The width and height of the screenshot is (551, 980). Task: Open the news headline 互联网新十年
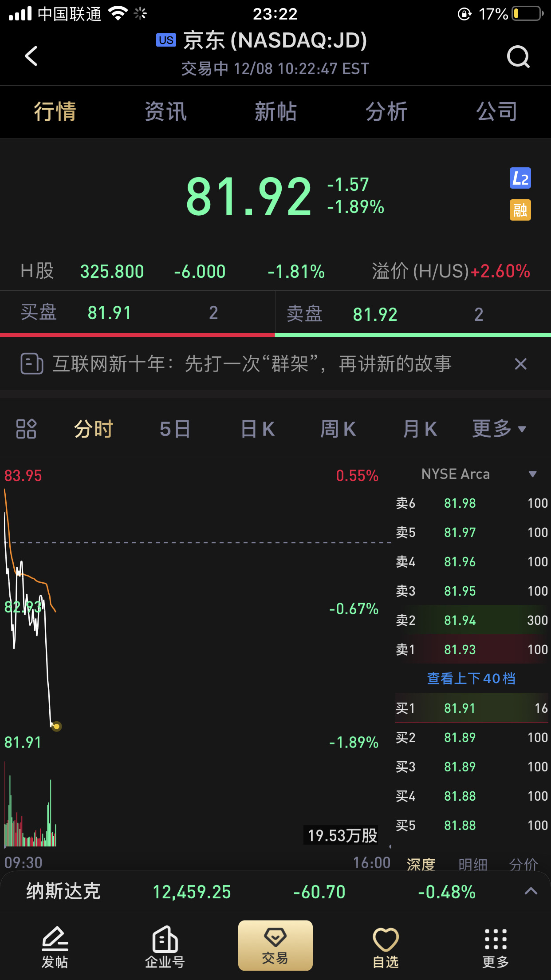coord(252,364)
